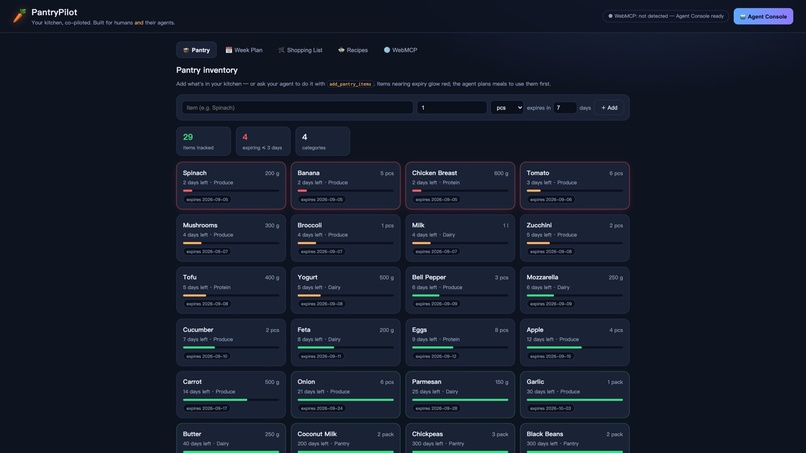Select the Chickpeas pantry card

[x=460, y=439]
